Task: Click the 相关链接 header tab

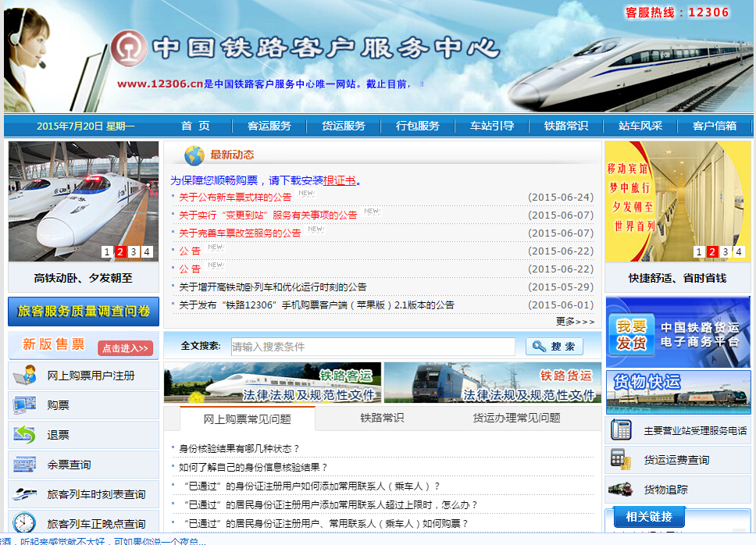Action: click(649, 517)
